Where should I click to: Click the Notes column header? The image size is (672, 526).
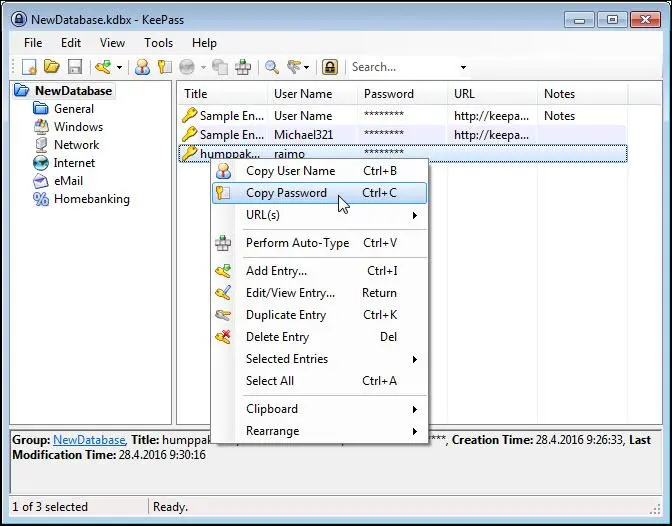click(x=583, y=94)
